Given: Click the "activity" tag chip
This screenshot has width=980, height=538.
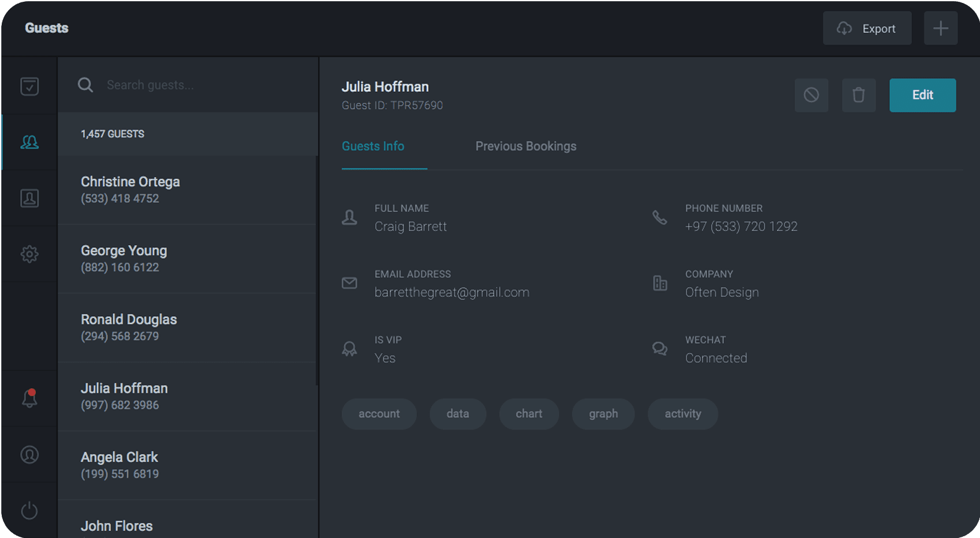Looking at the screenshot, I should (682, 414).
